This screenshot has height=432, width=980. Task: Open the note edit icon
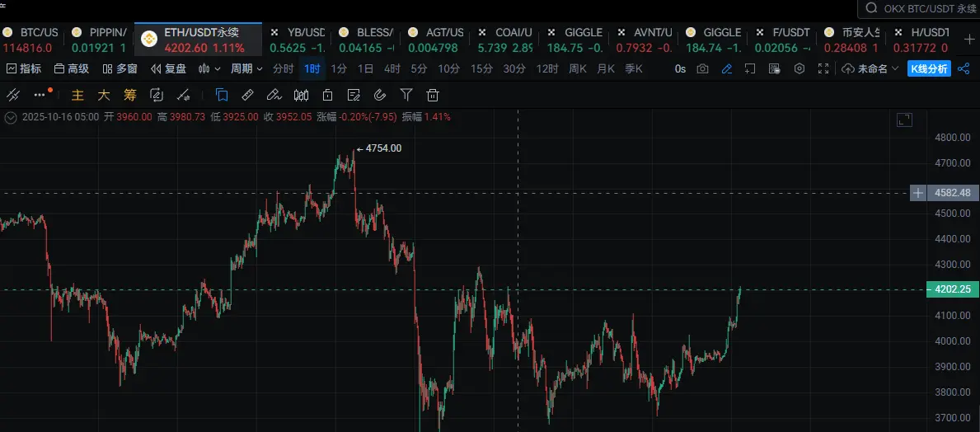354,95
